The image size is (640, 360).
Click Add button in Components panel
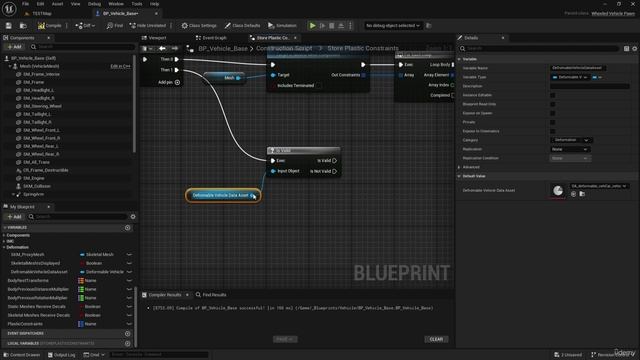tap(14, 47)
